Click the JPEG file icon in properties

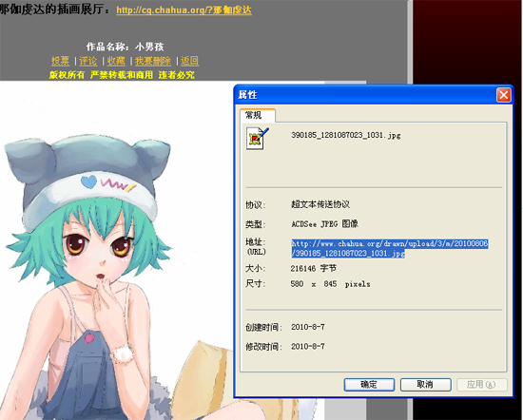258,139
